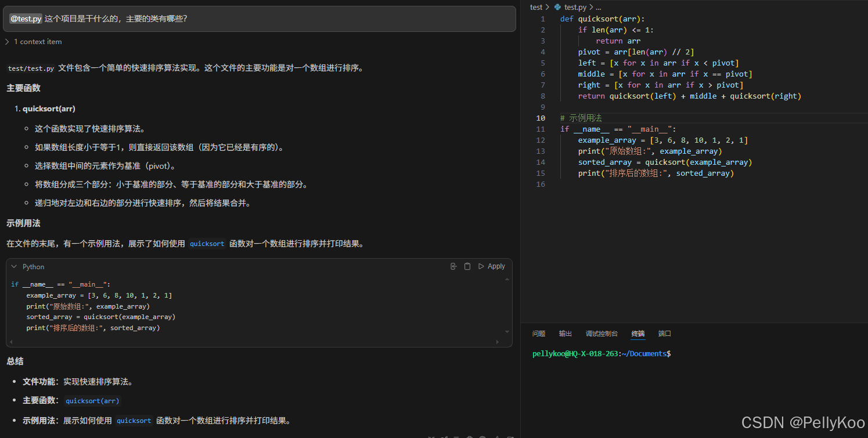The image size is (868, 438).
Task: Collapse the Python code block
Action: coord(14,267)
